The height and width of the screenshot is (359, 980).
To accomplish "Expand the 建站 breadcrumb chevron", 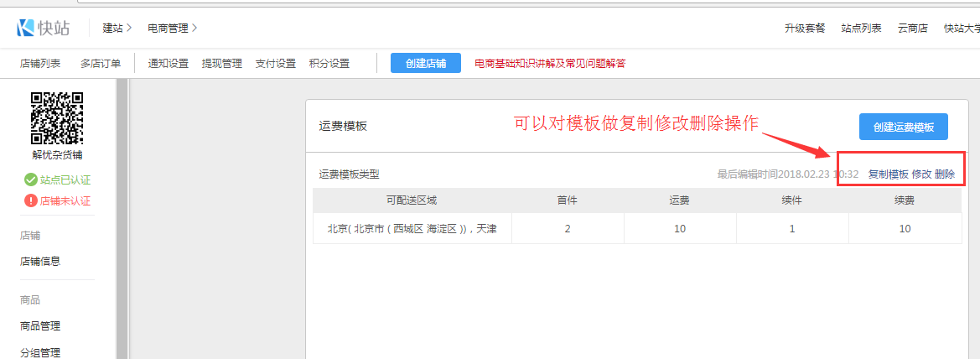I will tap(130, 29).
